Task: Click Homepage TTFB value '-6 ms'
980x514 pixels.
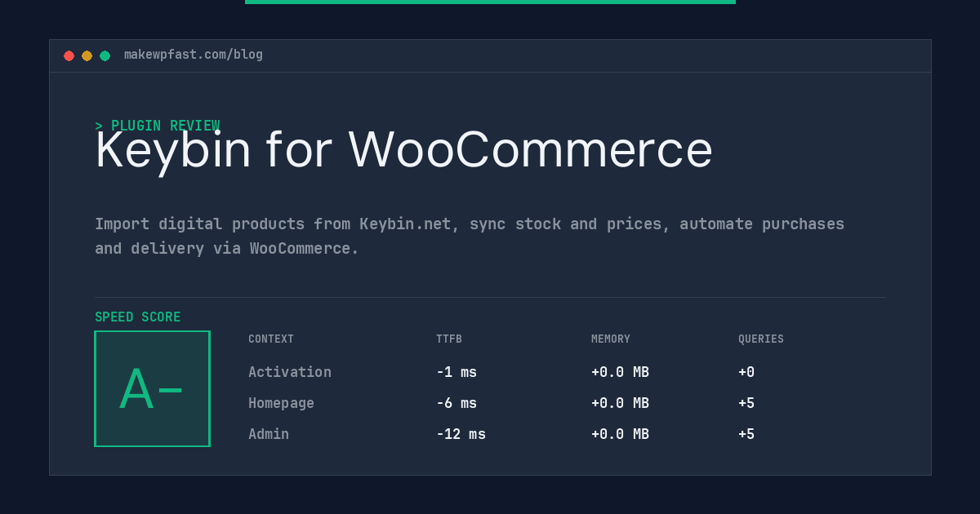Action: [x=457, y=403]
